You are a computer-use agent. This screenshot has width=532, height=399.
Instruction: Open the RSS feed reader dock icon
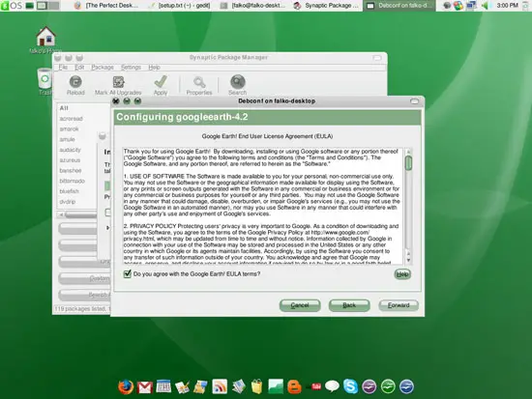click(220, 386)
